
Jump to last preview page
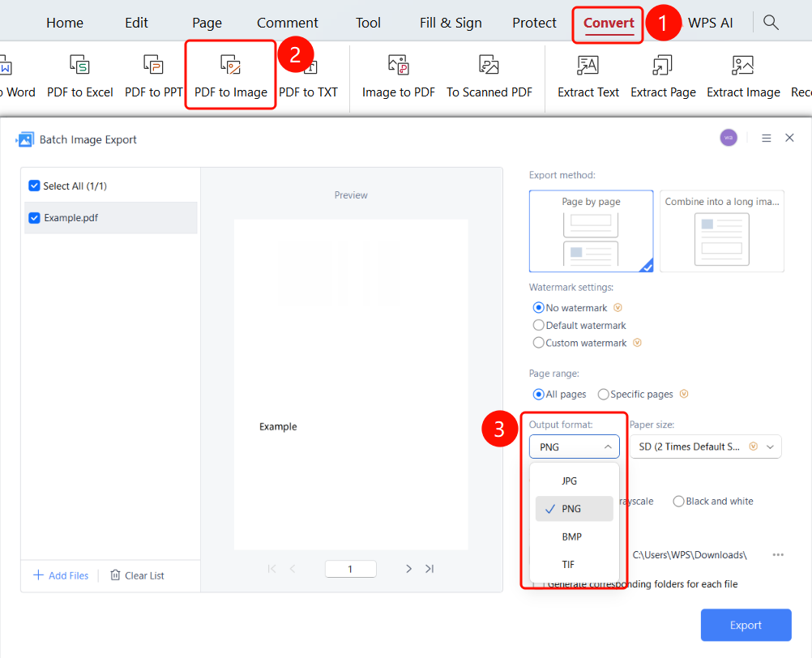pos(430,569)
